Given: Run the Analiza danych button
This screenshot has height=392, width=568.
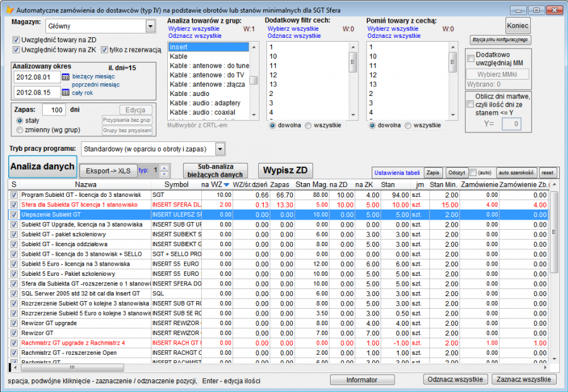Looking at the screenshot, I should 42,167.
